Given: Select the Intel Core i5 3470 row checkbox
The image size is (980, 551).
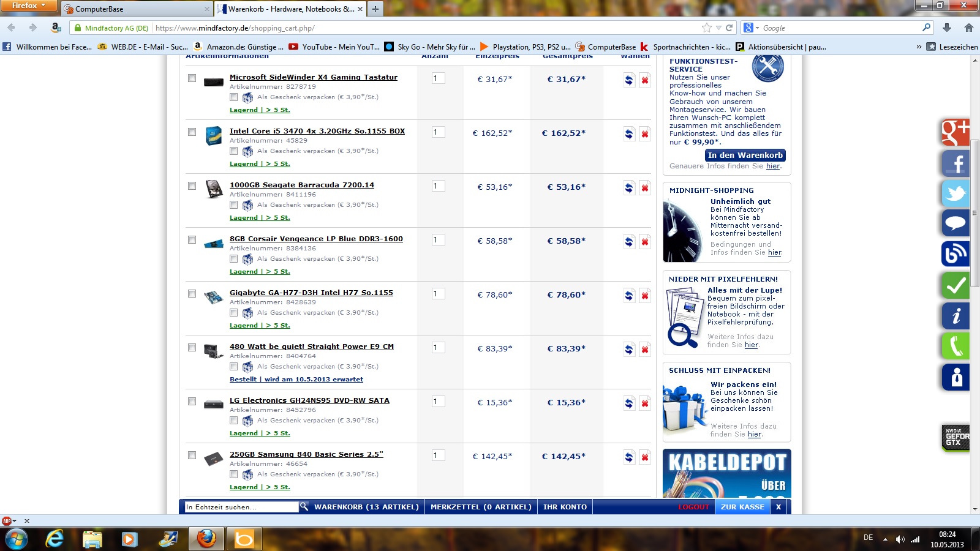Looking at the screenshot, I should [192, 132].
